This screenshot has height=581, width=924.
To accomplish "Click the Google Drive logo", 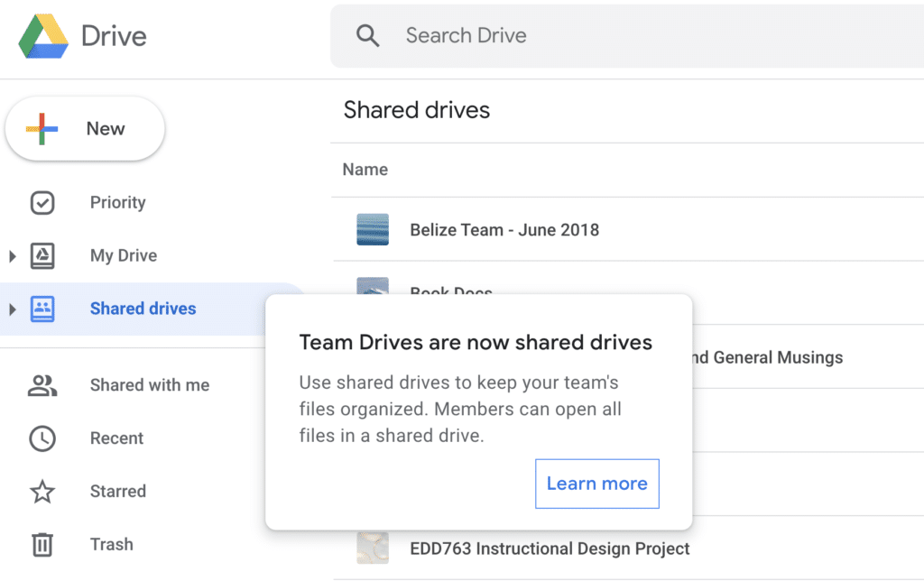I will click(43, 36).
